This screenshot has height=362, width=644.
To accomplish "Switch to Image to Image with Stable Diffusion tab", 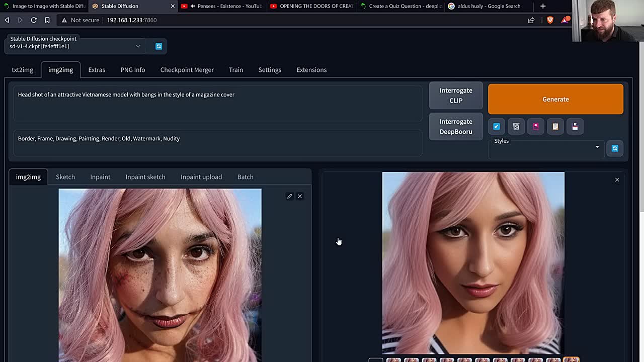I will coord(44,6).
